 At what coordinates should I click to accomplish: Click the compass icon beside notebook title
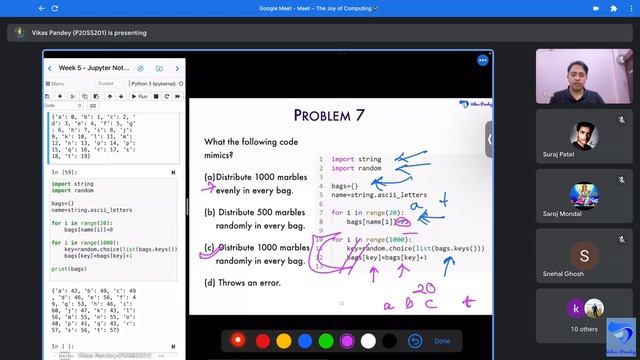[140, 68]
